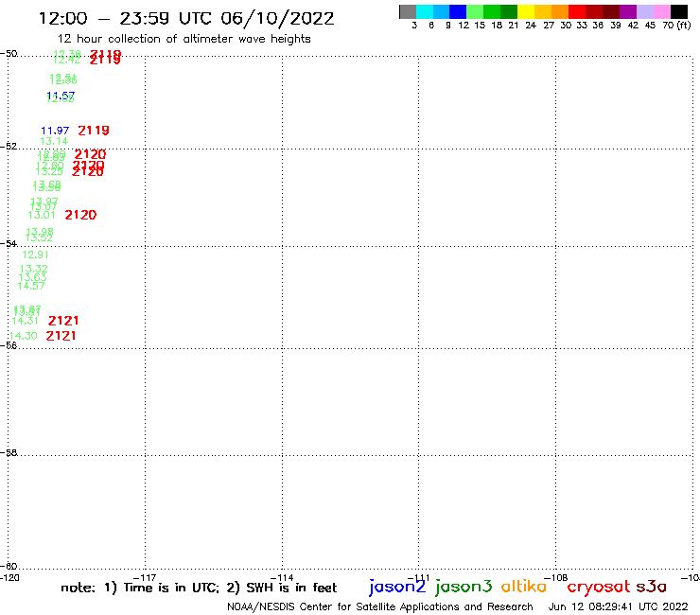The width and height of the screenshot is (700, 615).
Task: Select the green '14.31' wave height value
Action: (25, 321)
